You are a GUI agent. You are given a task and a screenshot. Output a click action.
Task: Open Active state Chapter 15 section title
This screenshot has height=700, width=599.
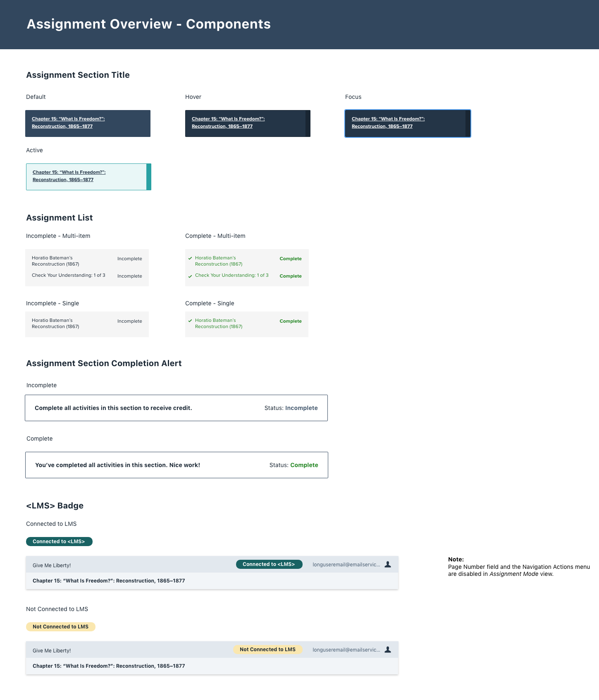click(x=88, y=177)
